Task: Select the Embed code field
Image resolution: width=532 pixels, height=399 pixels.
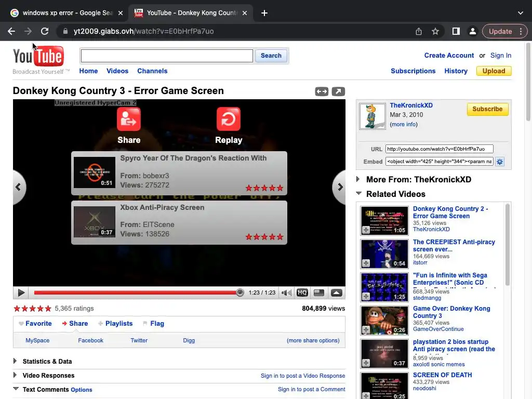Action: pos(439,162)
